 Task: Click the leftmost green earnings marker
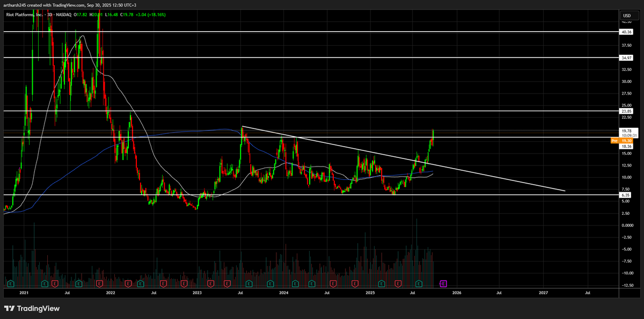(x=10, y=282)
